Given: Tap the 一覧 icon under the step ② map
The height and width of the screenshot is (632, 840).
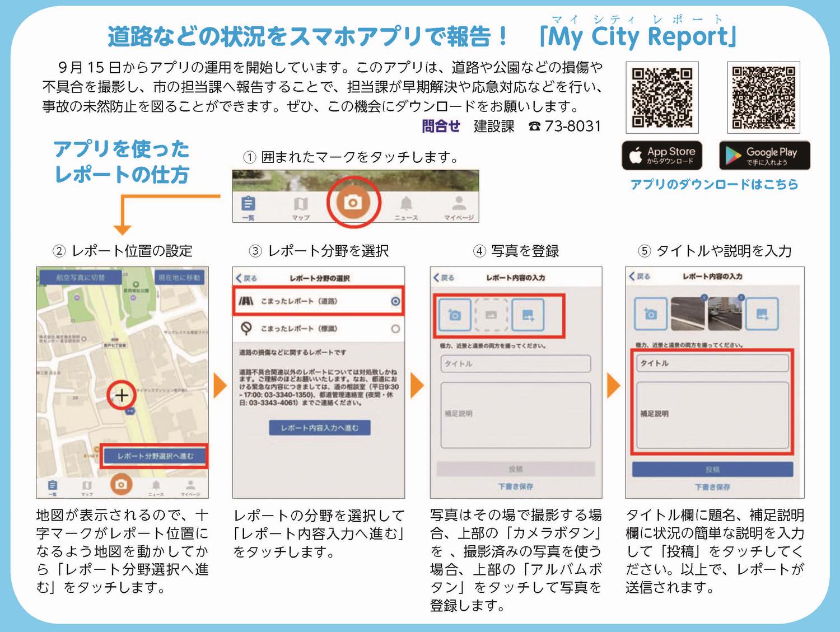Looking at the screenshot, I should pos(52,487).
